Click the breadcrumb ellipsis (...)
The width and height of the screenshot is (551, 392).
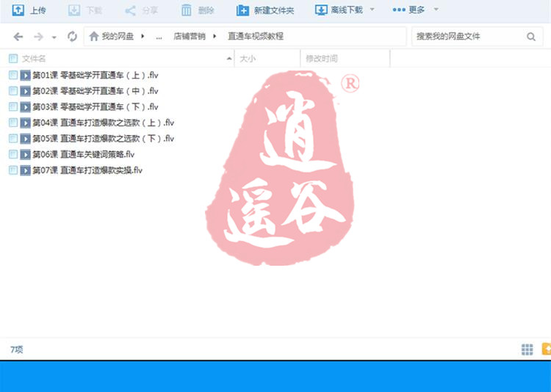(159, 37)
